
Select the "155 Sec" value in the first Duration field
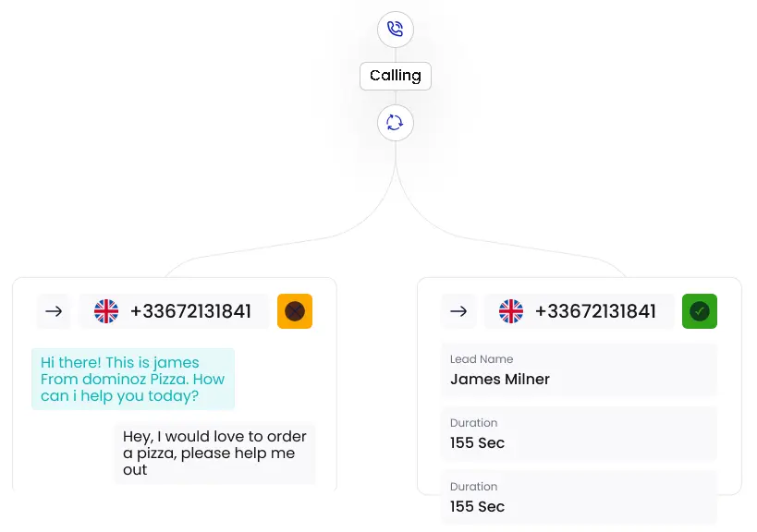point(478,443)
